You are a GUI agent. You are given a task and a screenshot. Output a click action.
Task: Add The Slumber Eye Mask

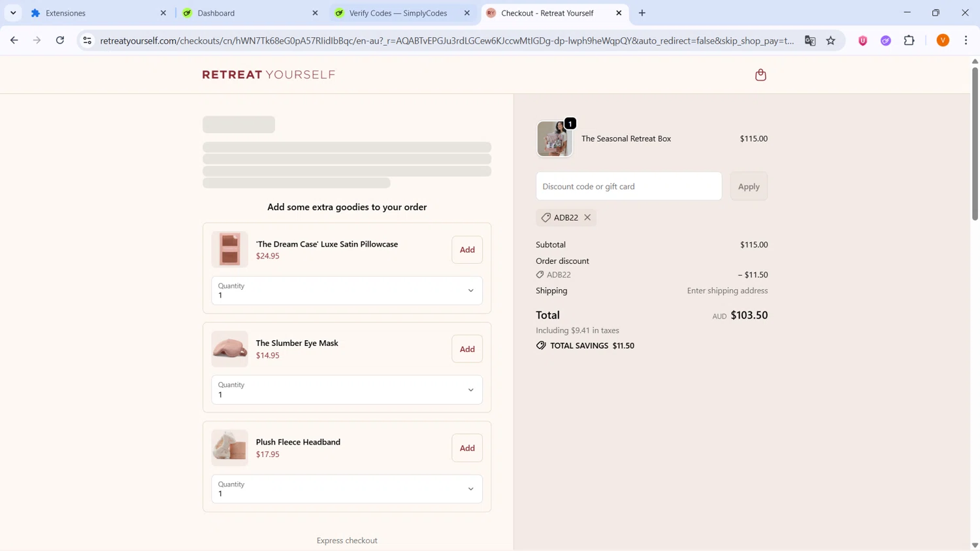[x=467, y=349]
